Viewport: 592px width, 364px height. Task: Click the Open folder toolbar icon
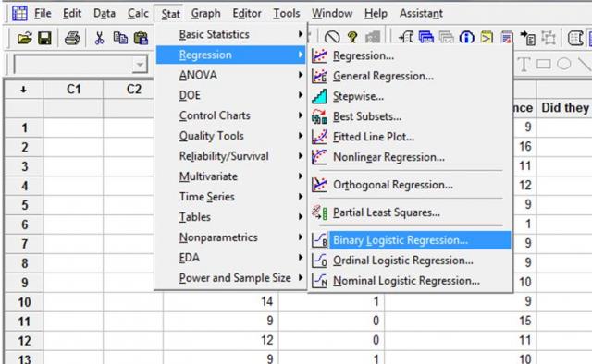click(25, 38)
